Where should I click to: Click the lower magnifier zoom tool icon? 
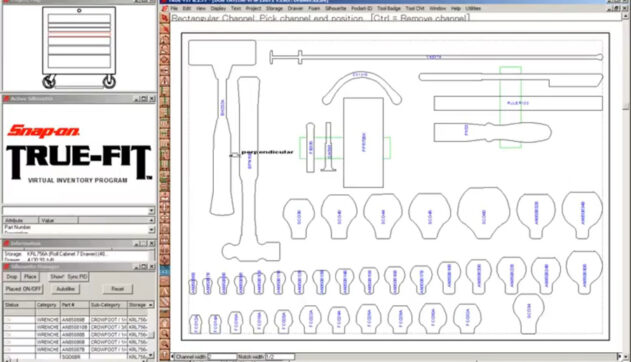point(165,344)
